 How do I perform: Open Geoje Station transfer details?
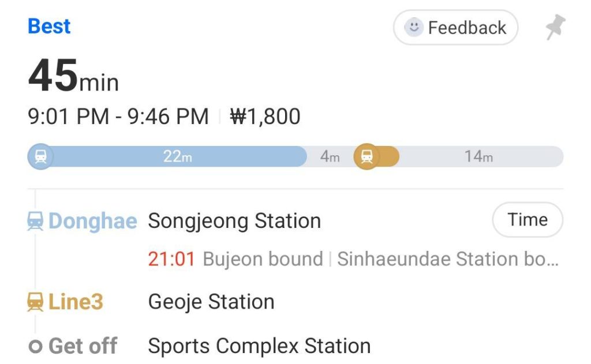[211, 302]
